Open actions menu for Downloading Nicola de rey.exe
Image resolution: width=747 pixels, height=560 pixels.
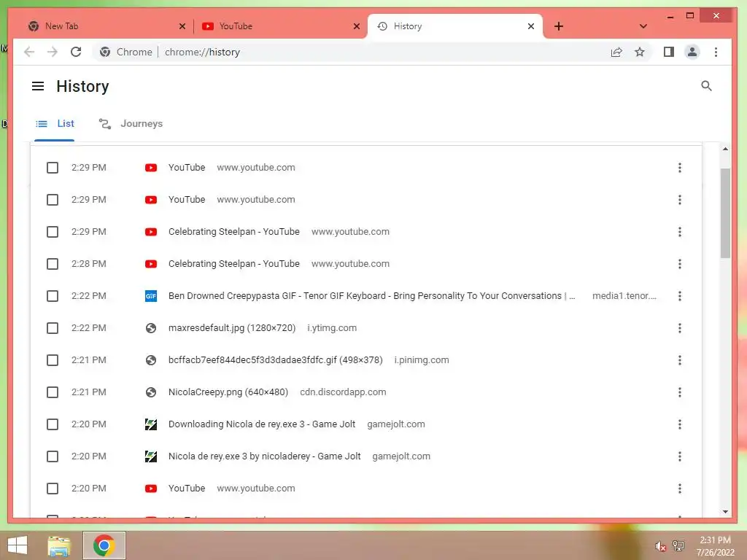click(680, 424)
